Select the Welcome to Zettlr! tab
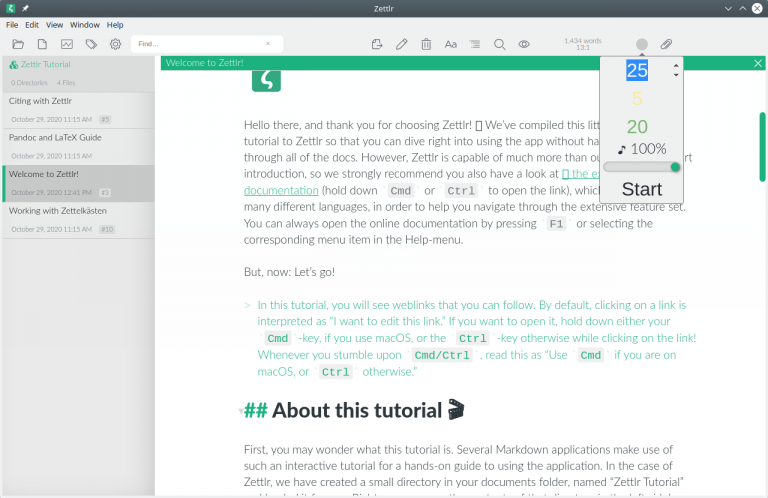 pyautogui.click(x=205, y=63)
